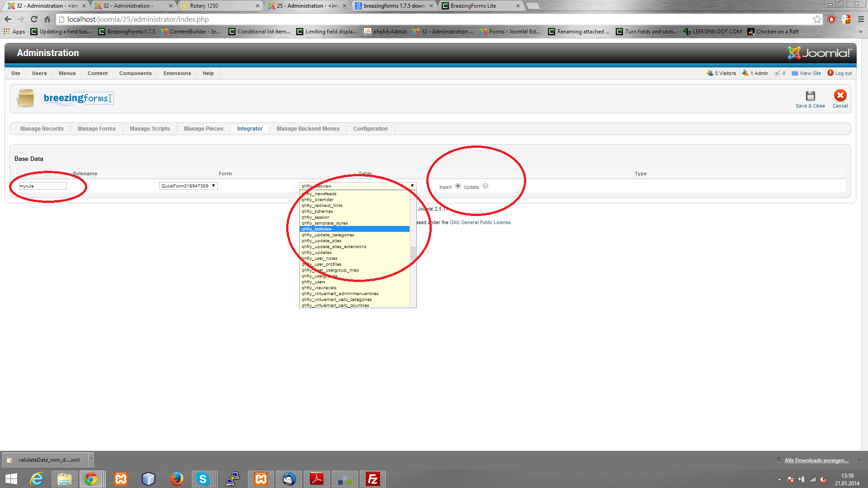Click the 0 Visitors indicator
Viewport: 868px width, 488px height.
721,73
